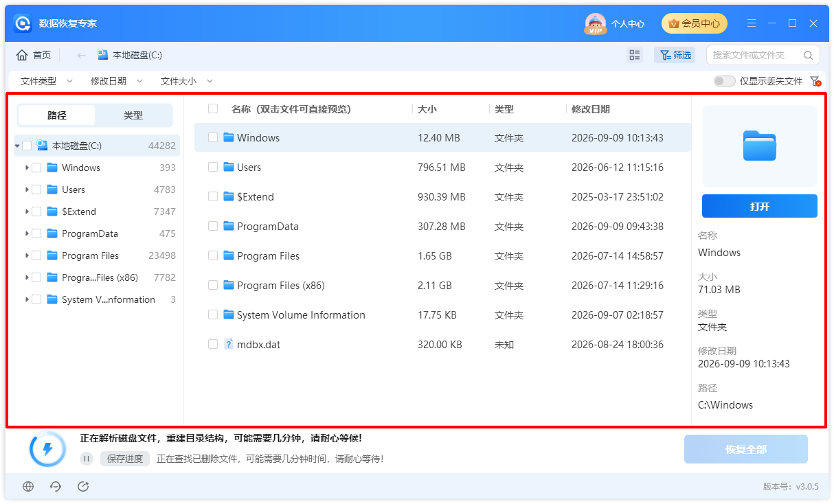834x504 pixels.
Task: Select Program Files (x86) row in file list
Action: click(442, 285)
